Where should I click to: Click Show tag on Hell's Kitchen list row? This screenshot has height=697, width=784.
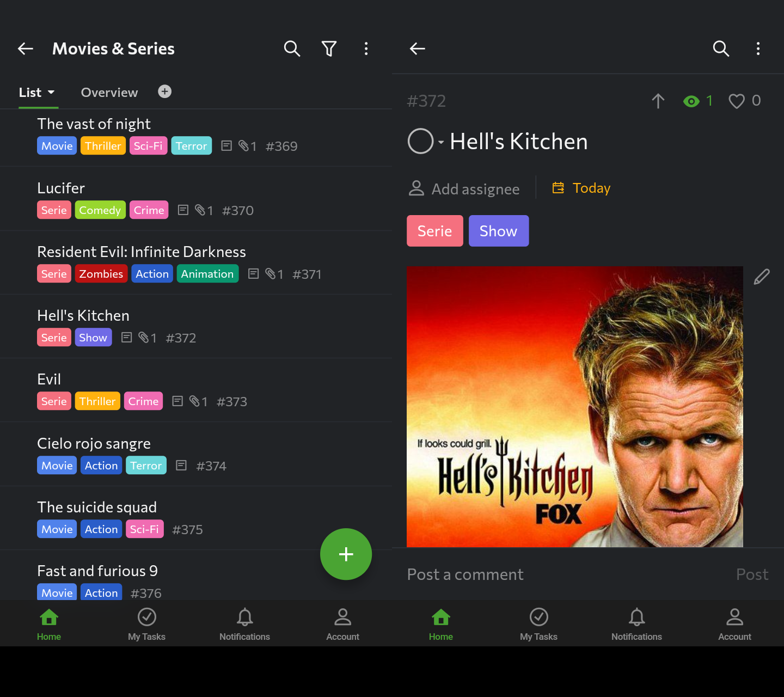point(93,338)
